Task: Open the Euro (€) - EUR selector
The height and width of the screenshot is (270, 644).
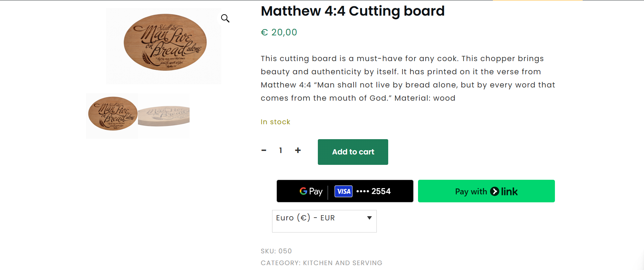Action: pos(324,221)
